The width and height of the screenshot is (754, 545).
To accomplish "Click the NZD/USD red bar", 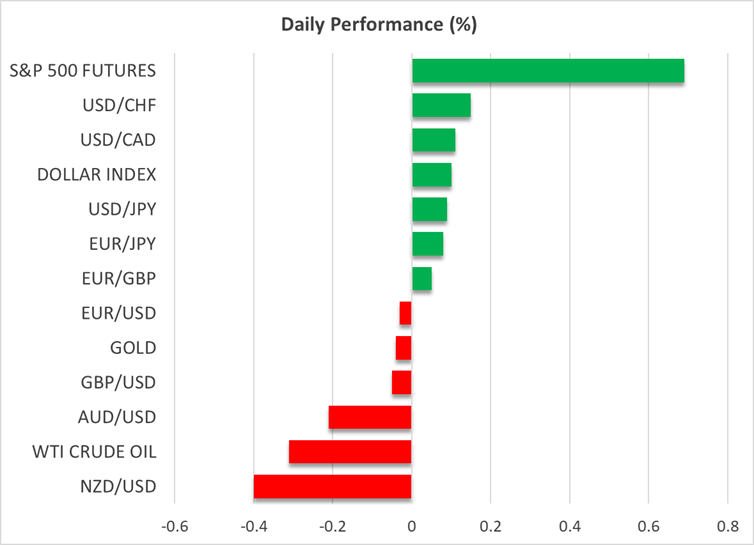I will (332, 486).
